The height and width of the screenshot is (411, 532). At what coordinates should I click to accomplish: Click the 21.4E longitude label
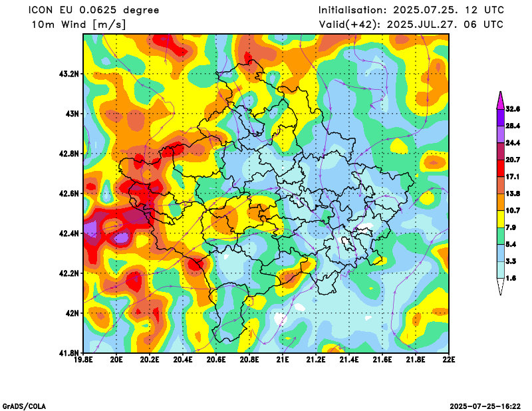349,360
